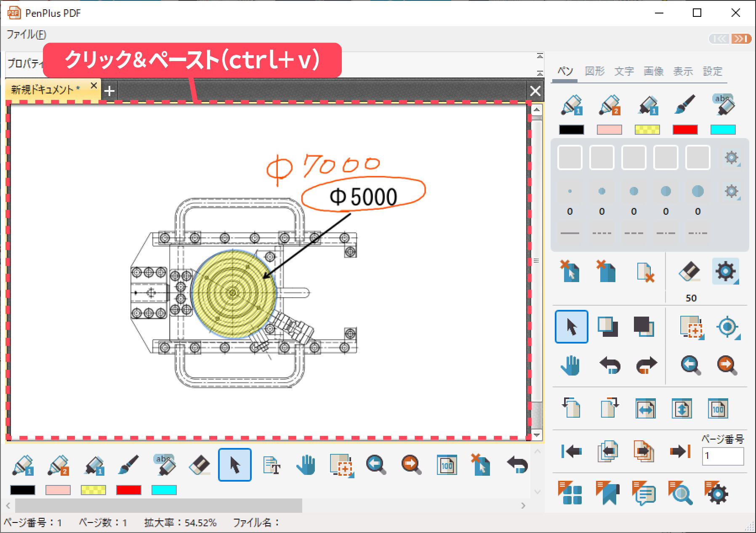Expand the property panel with down arrow
This screenshot has height=533, width=756.
(540, 73)
